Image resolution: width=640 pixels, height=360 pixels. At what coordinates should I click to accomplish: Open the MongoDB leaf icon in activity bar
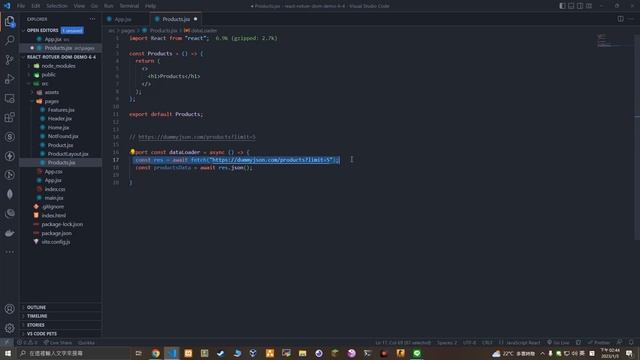tap(9, 194)
